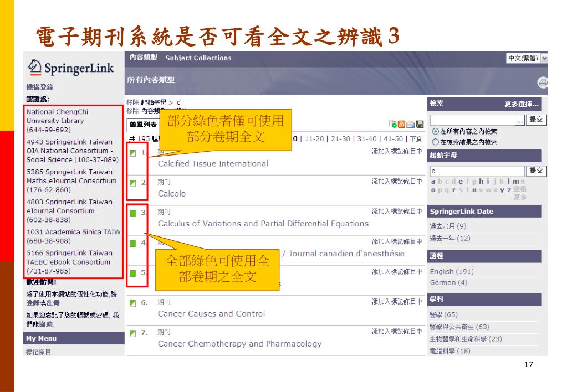
Task: Filter by starting letter y
Action: (502, 190)
